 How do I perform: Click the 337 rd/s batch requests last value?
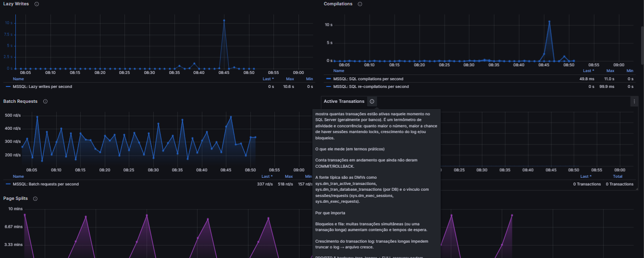tap(265, 184)
